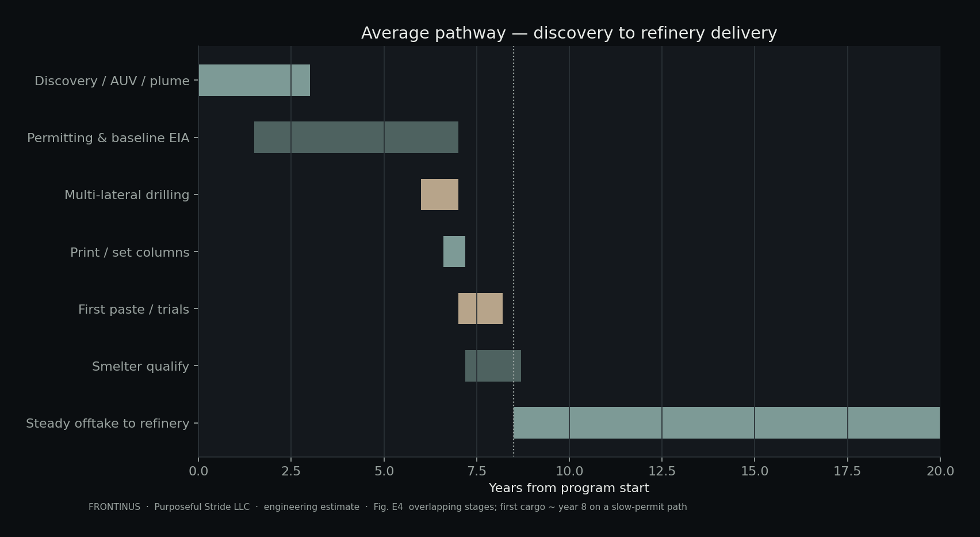The height and width of the screenshot is (537, 980).
Task: Click the Permitting & baseline EIA bar
Action: [x=356, y=138]
